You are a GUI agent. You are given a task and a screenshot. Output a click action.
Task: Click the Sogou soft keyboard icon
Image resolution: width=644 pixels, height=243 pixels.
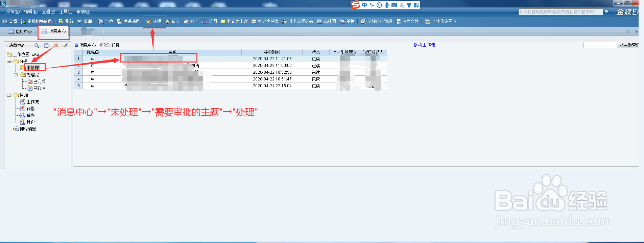[x=394, y=5]
